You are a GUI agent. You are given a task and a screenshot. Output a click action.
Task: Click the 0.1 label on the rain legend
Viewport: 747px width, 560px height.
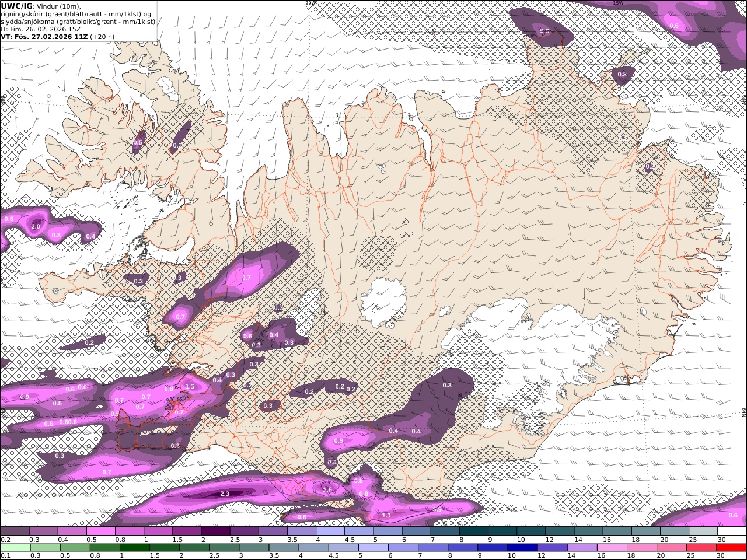[x=4, y=556]
